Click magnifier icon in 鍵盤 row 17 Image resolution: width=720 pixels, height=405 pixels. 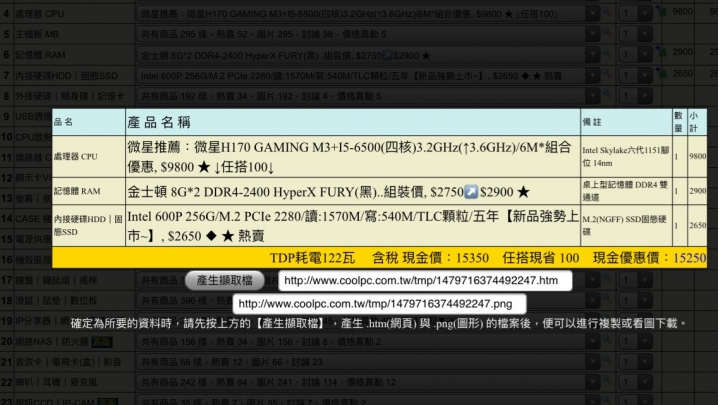(607, 278)
